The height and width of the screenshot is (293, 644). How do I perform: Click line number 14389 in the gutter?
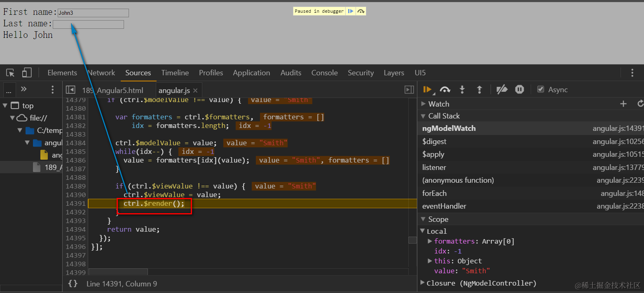[75, 186]
